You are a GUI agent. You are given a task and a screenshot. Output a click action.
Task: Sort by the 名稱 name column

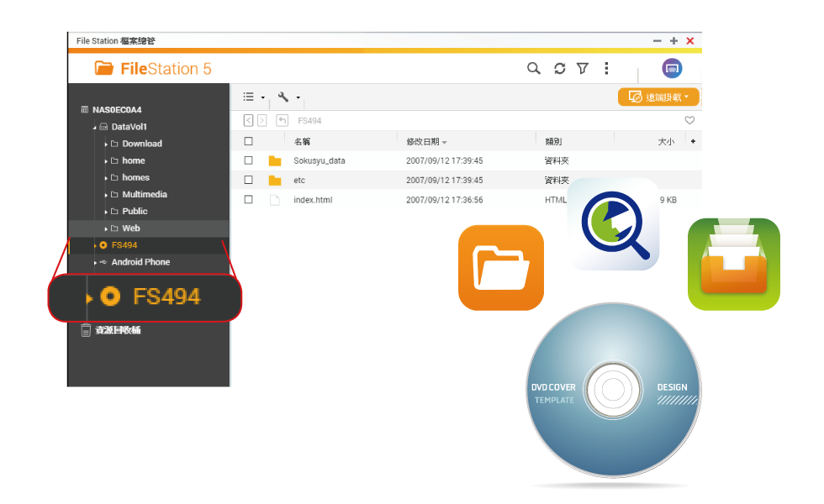click(302, 141)
